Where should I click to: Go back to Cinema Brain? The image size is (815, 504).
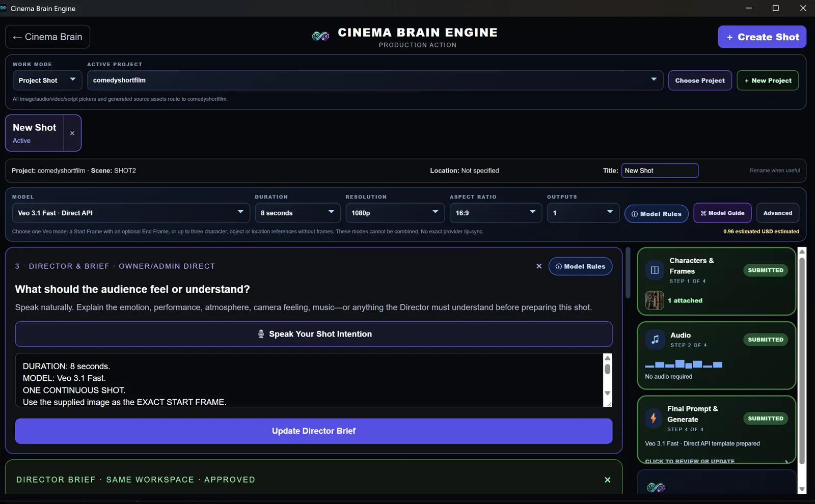pos(47,37)
